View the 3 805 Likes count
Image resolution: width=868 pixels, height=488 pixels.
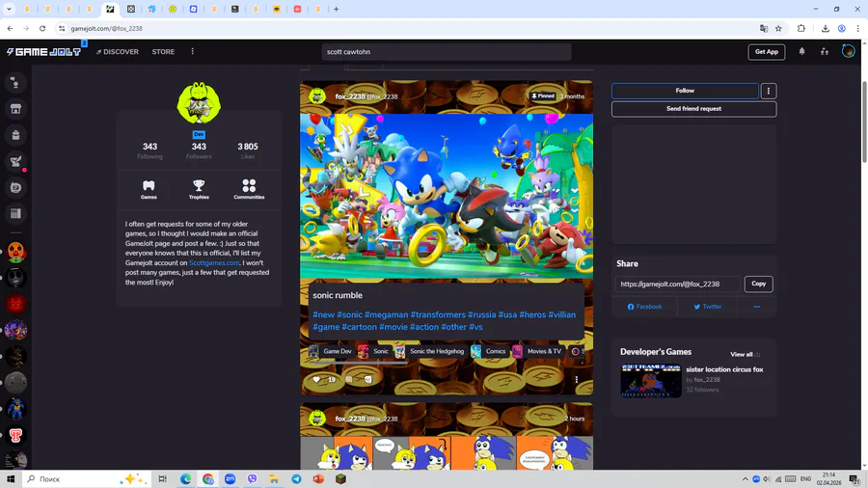pos(248,150)
